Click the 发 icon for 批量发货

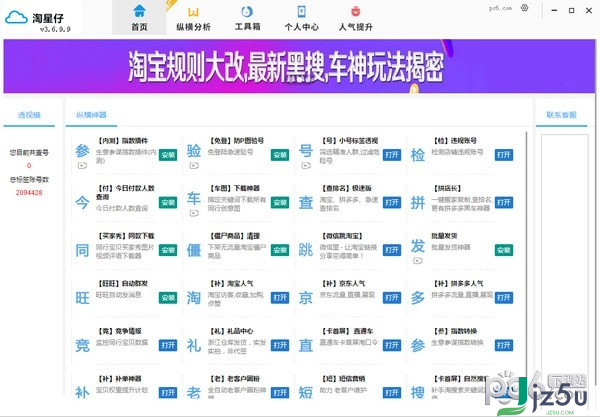417,246
